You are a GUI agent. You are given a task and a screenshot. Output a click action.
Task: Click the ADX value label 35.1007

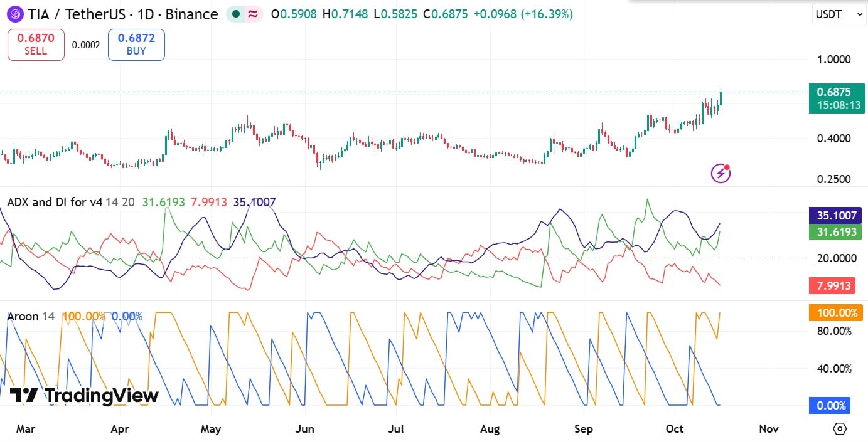[834, 216]
